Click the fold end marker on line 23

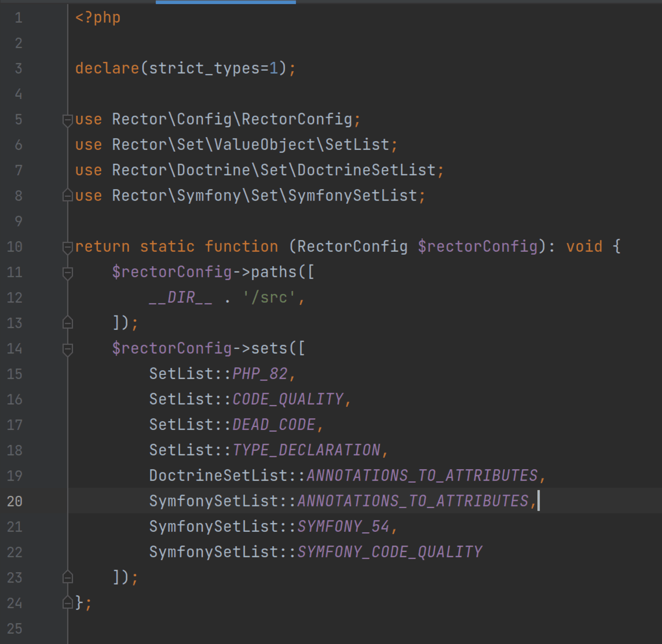(67, 577)
